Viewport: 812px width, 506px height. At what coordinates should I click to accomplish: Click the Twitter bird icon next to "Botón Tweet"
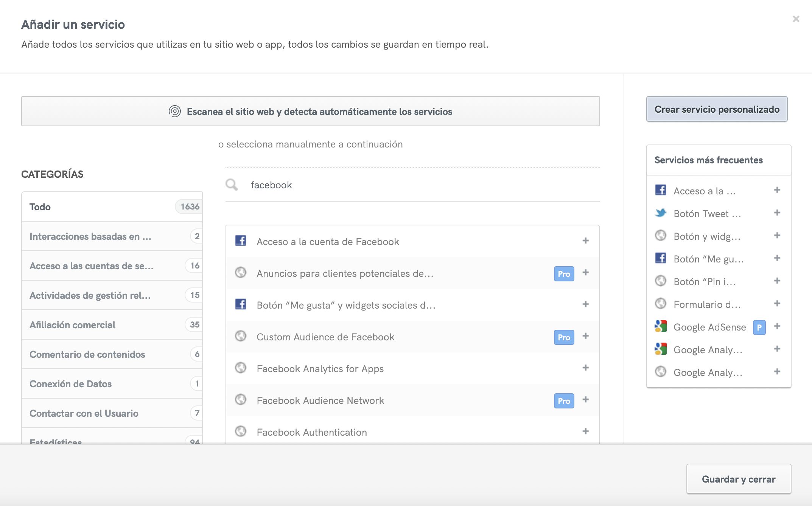pyautogui.click(x=661, y=213)
